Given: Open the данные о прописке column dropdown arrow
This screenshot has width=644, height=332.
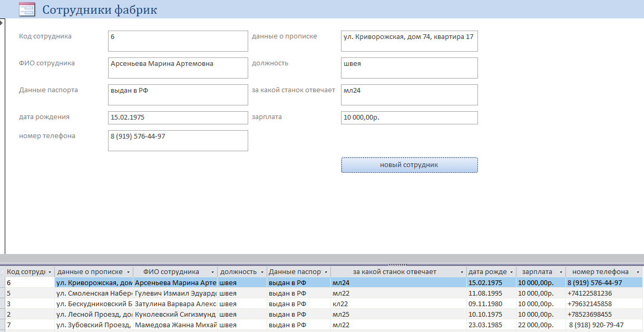Looking at the screenshot, I should pyautogui.click(x=129, y=272).
